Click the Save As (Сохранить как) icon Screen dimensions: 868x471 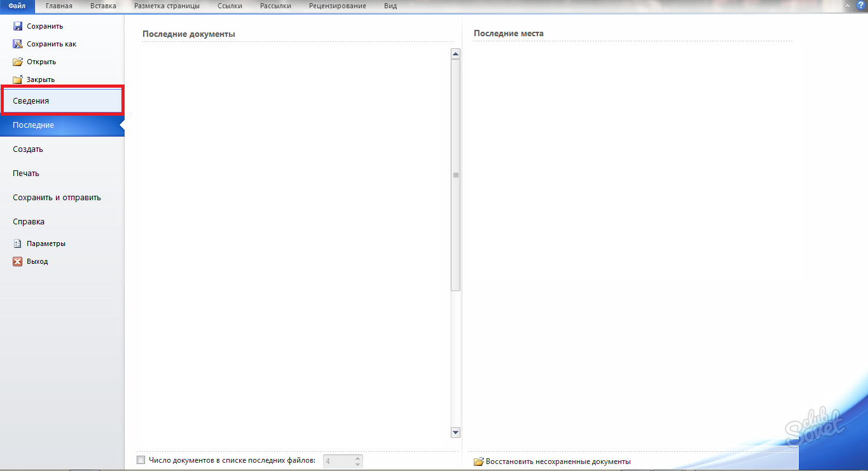point(18,44)
